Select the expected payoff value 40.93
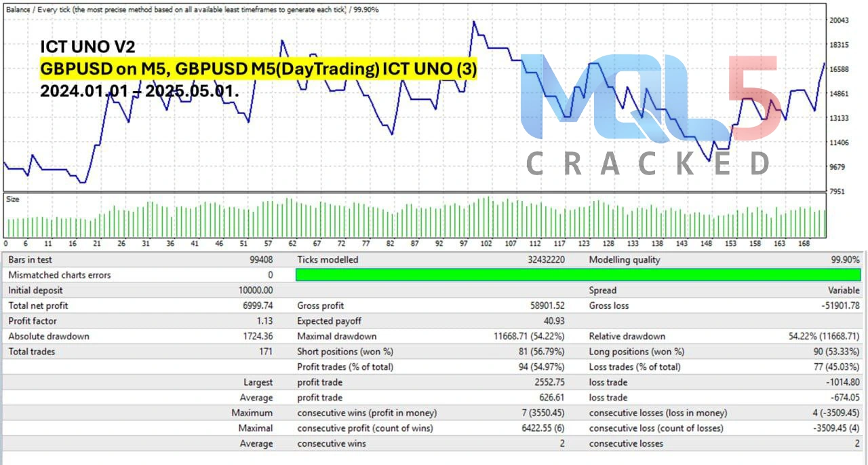 553,320
